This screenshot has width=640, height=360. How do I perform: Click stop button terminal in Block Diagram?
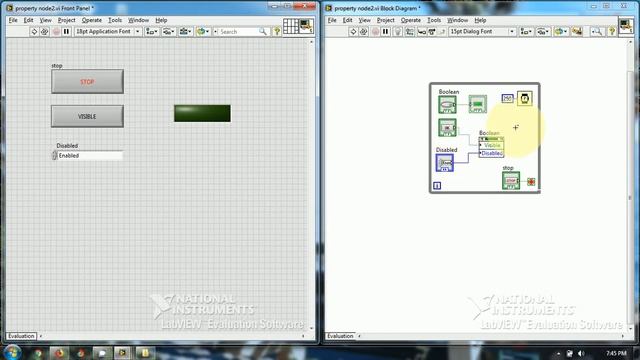point(511,181)
